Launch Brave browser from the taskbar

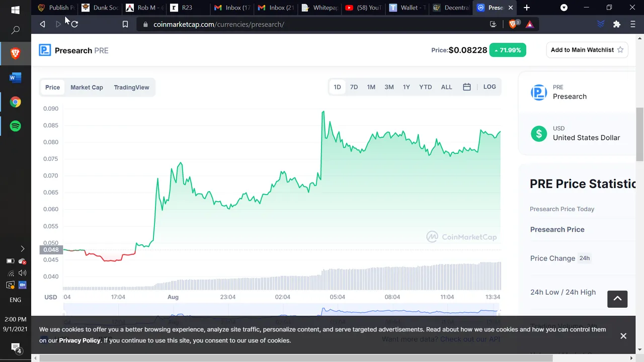click(15, 53)
